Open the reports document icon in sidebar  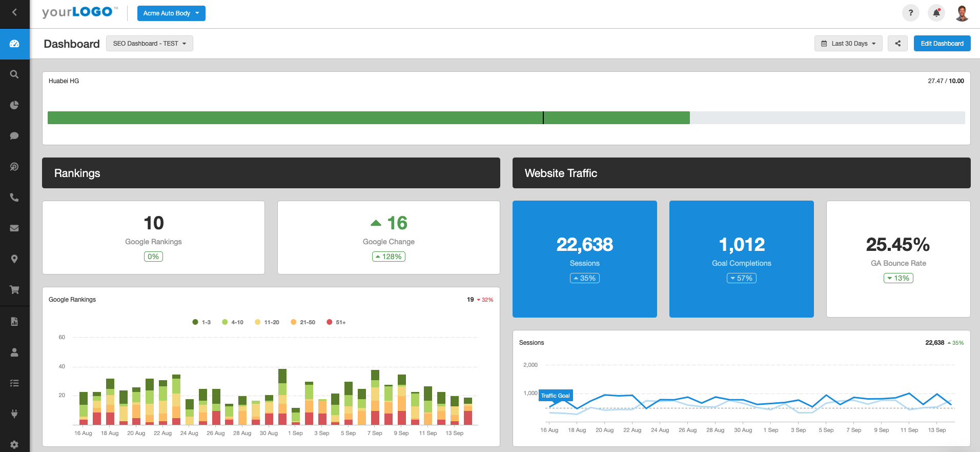click(x=14, y=322)
